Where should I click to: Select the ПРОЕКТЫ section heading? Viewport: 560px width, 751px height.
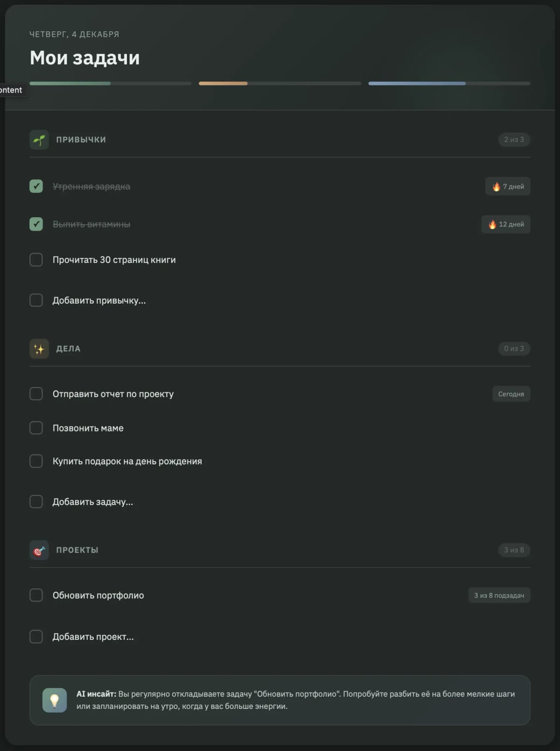point(77,550)
